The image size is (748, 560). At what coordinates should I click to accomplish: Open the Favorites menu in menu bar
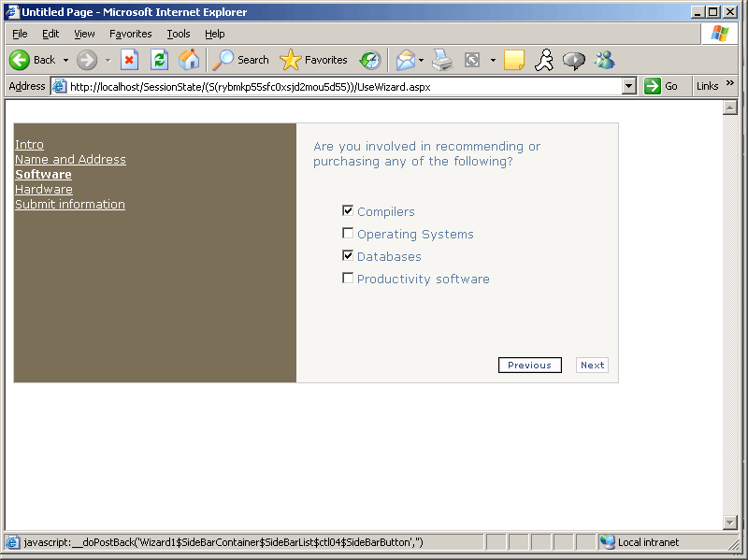pos(130,34)
